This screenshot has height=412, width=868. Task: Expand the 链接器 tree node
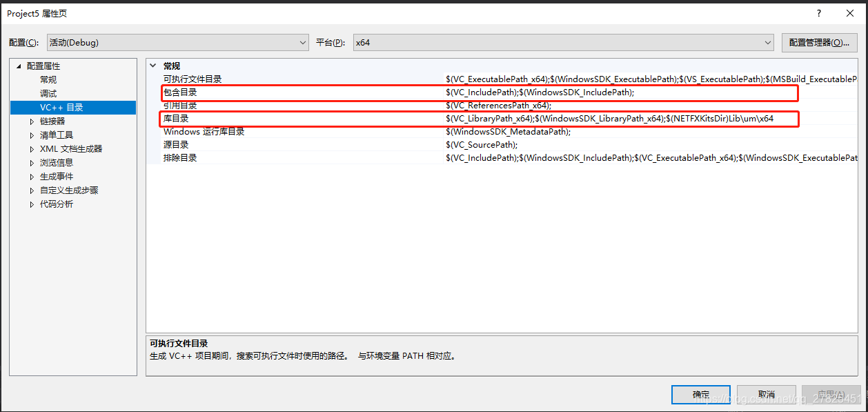pyautogui.click(x=31, y=121)
